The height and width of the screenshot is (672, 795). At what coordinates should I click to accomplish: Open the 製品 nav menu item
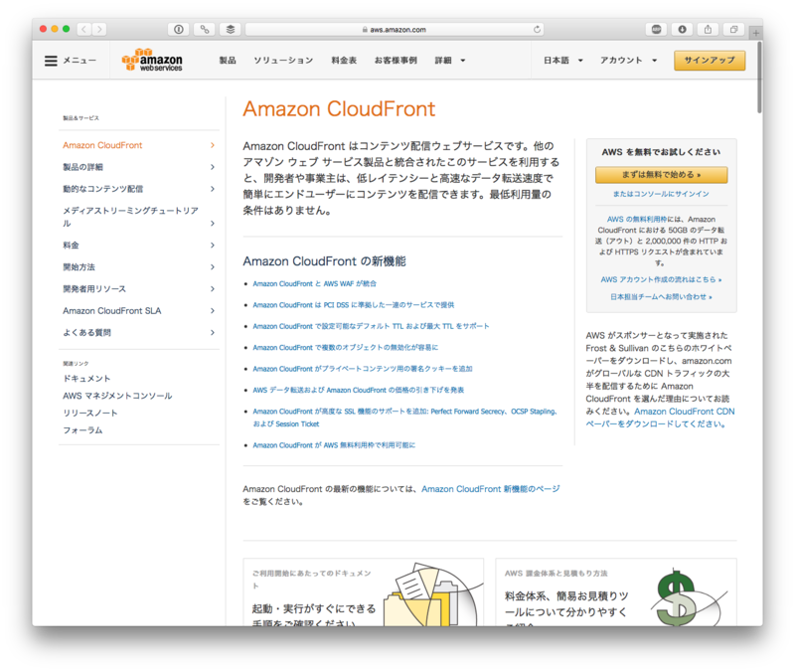point(228,61)
